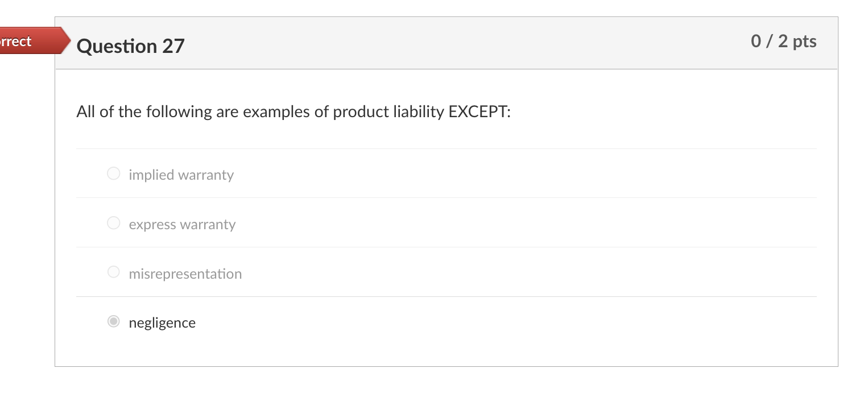
Task: Click the misrepresentation answer label
Action: 185,274
